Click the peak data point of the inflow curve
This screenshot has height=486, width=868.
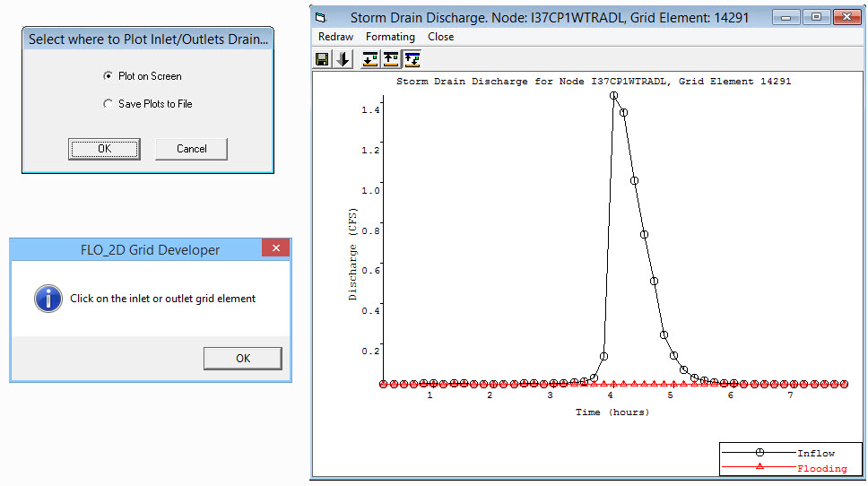point(613,95)
